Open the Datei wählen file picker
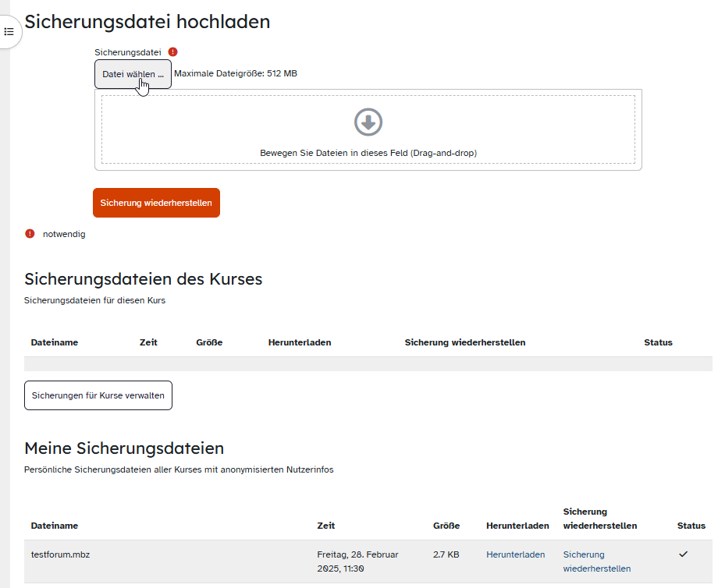The image size is (718, 588). (133, 74)
